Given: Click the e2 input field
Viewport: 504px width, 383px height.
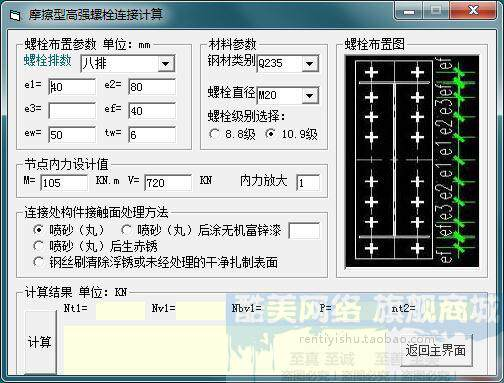Looking at the screenshot, I should (x=152, y=87).
